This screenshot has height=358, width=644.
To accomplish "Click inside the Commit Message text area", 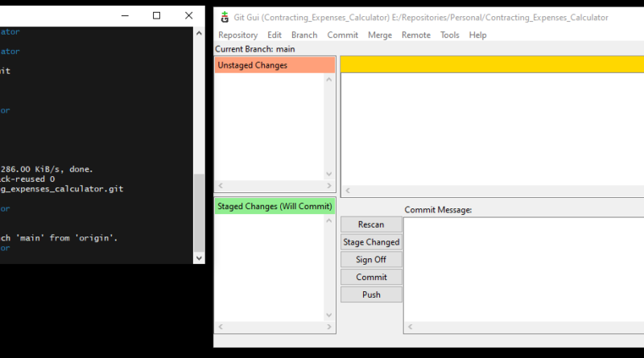I will pyautogui.click(x=523, y=270).
